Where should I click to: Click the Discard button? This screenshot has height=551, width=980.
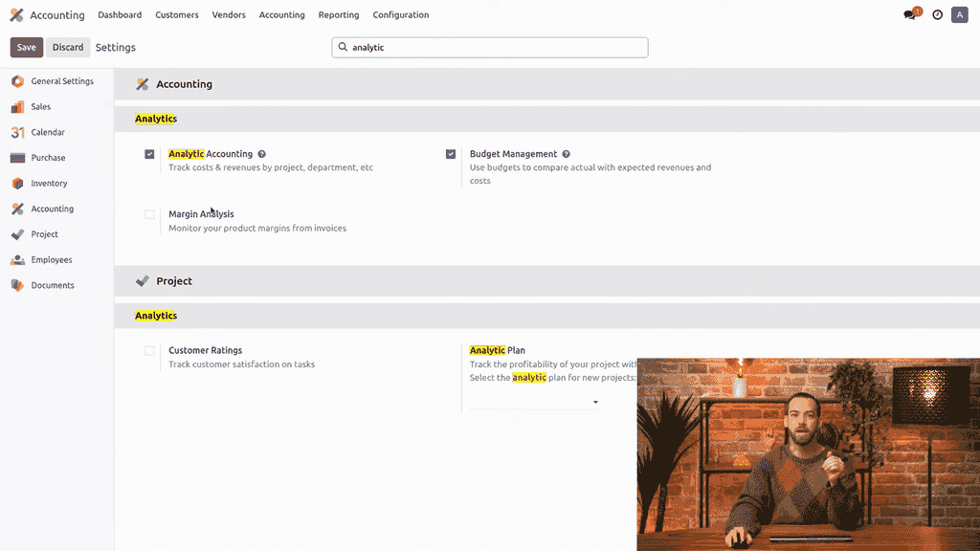click(x=68, y=47)
